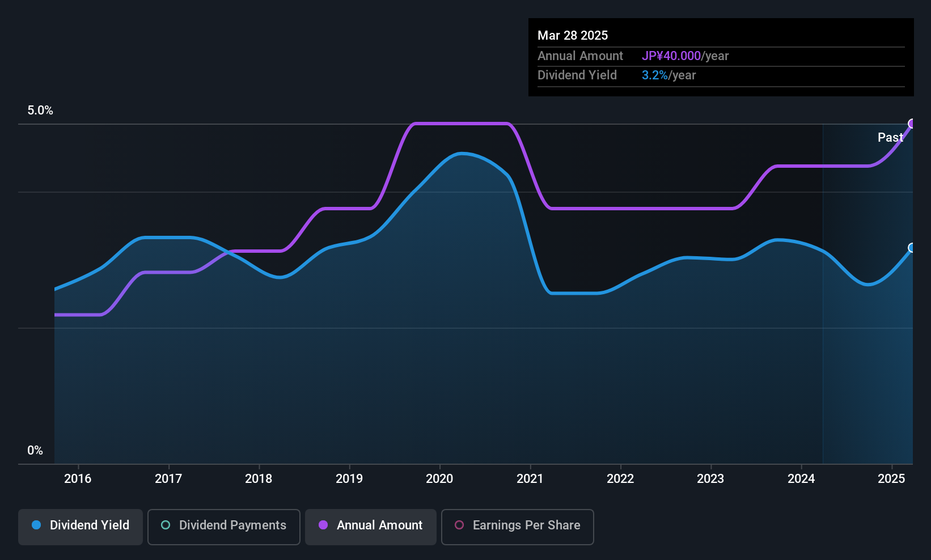Click the purple Annual Amount legend dot
Image resolution: width=931 pixels, height=560 pixels.
323,525
